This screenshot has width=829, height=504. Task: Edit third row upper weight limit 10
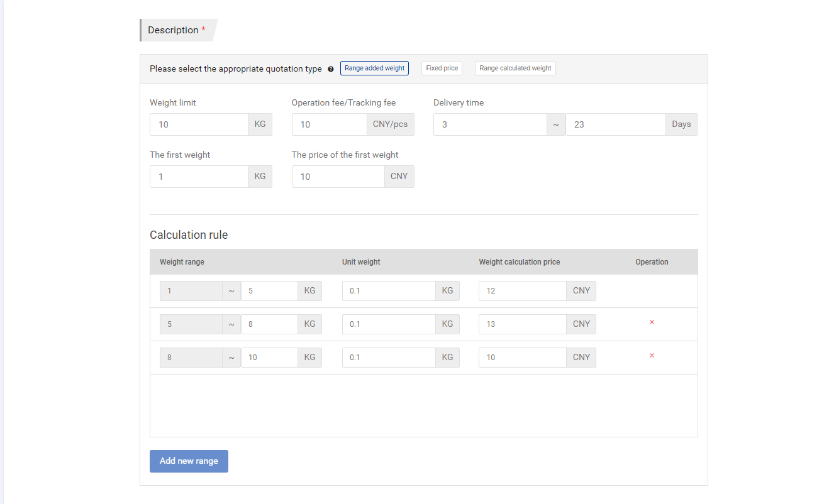click(x=269, y=358)
